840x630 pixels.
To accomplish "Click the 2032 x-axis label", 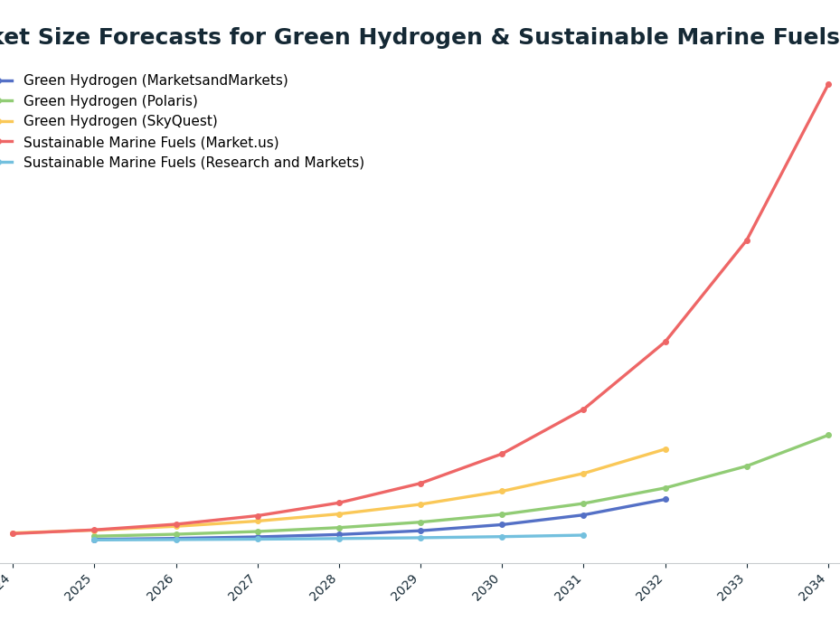I will tap(650, 588).
